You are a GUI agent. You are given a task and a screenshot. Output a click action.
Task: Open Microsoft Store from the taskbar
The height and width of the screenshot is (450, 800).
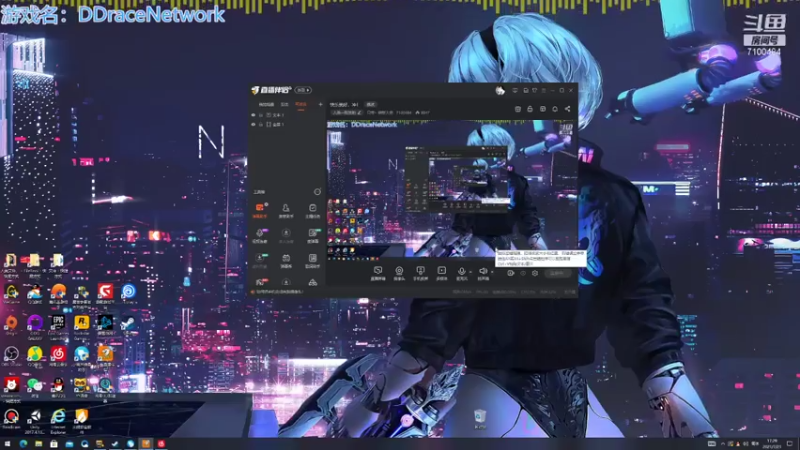[54, 444]
